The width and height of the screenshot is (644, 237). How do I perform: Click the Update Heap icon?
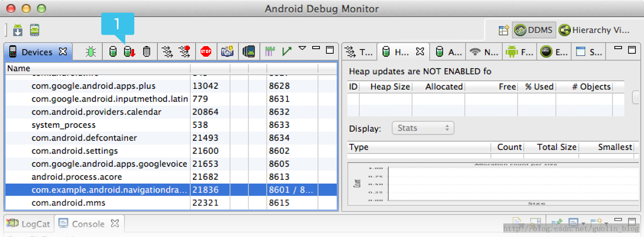pyautogui.click(x=113, y=52)
